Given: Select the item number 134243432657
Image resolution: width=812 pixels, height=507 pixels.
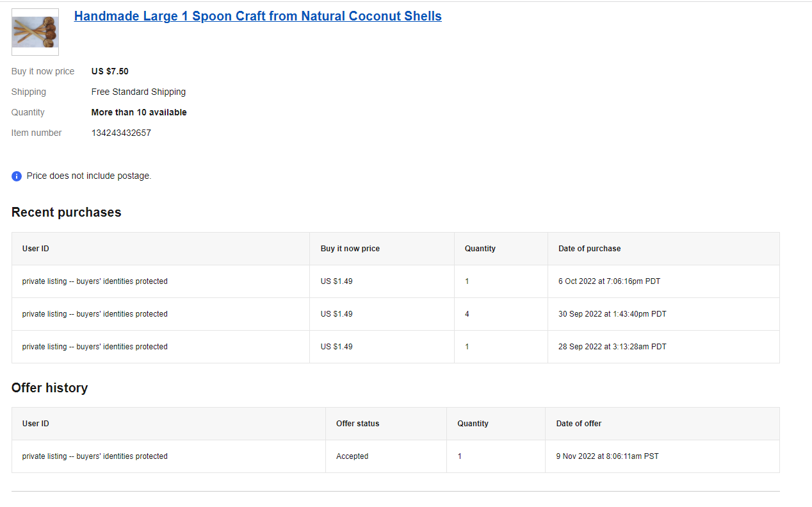Looking at the screenshot, I should tap(121, 133).
